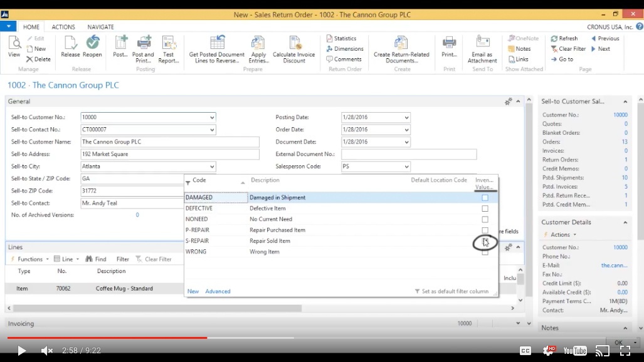The height and width of the screenshot is (362, 644).
Task: Check the DAMAGED row inventory value checkbox
Action: (x=485, y=198)
